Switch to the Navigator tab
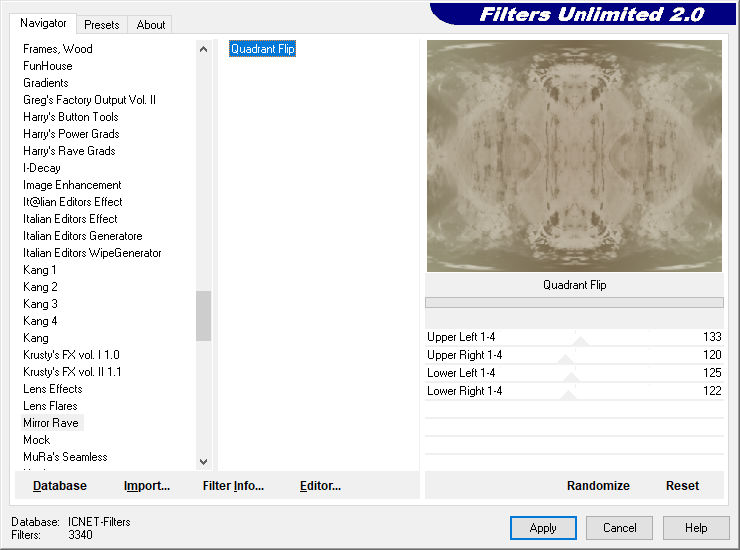Image resolution: width=740 pixels, height=550 pixels. (43, 23)
